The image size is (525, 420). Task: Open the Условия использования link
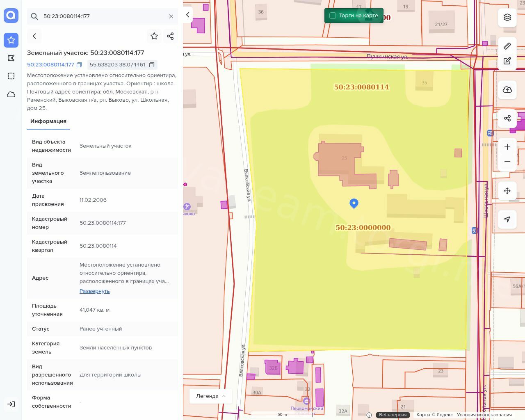click(x=484, y=415)
